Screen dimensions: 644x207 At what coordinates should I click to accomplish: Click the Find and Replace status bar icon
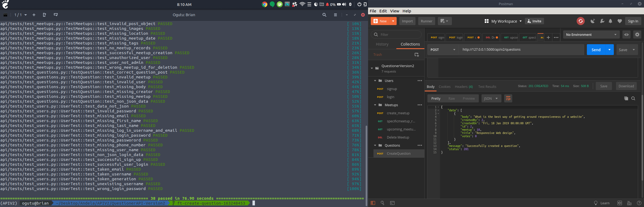[382, 203]
